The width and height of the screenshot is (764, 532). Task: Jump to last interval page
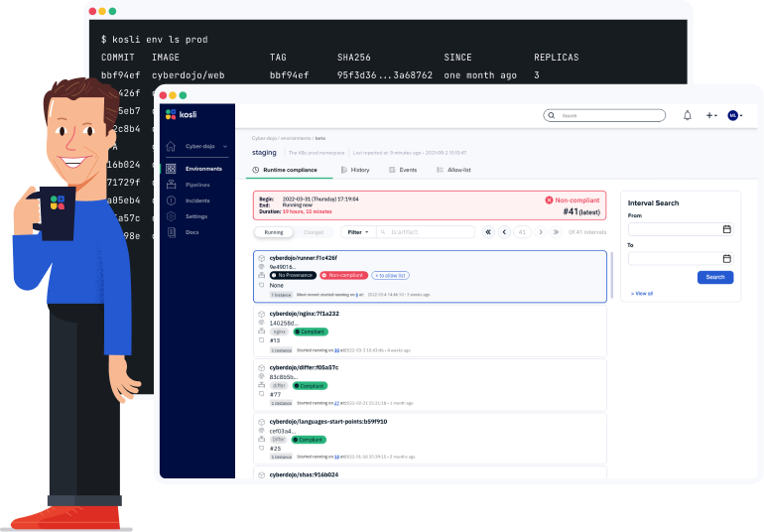[556, 232]
